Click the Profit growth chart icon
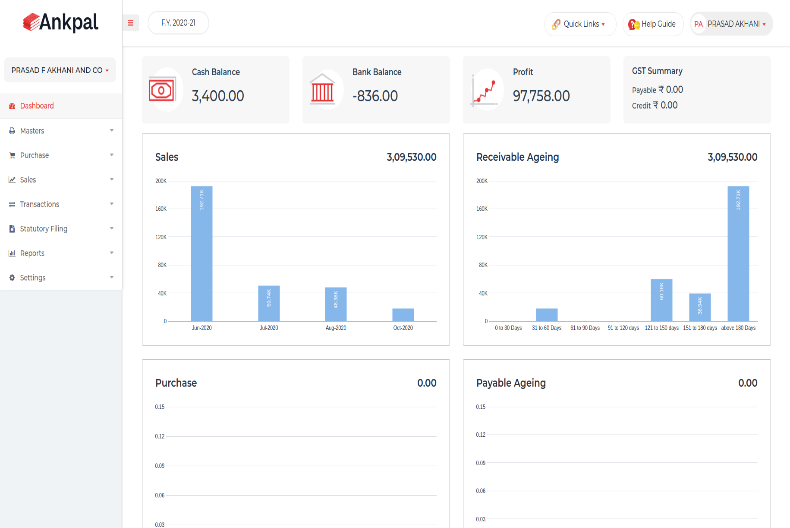790x528 pixels. pos(485,89)
